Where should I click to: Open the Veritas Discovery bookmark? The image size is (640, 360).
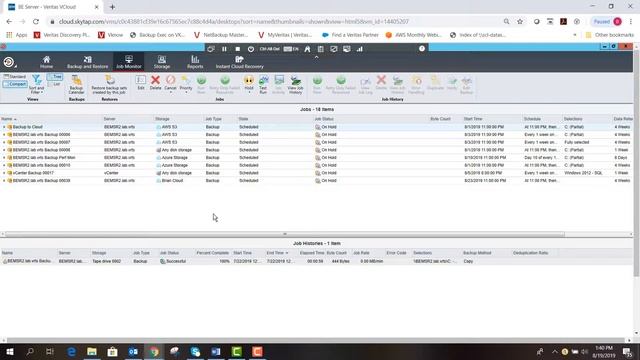(x=62, y=35)
